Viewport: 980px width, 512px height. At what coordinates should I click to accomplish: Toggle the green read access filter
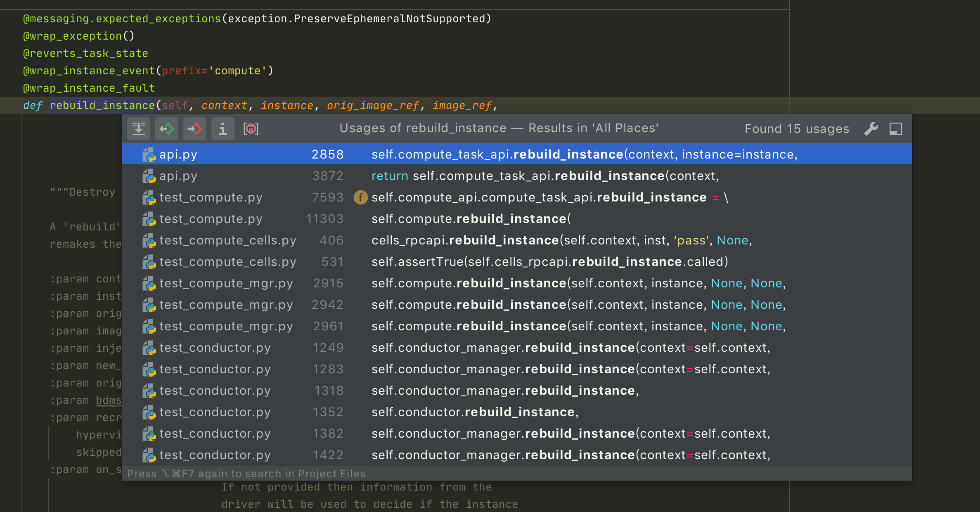click(x=167, y=129)
